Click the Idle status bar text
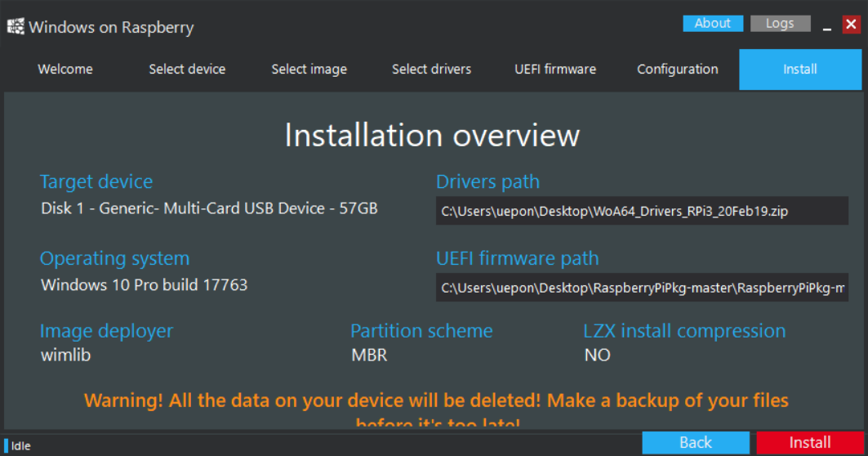The height and width of the screenshot is (456, 868). [20, 446]
